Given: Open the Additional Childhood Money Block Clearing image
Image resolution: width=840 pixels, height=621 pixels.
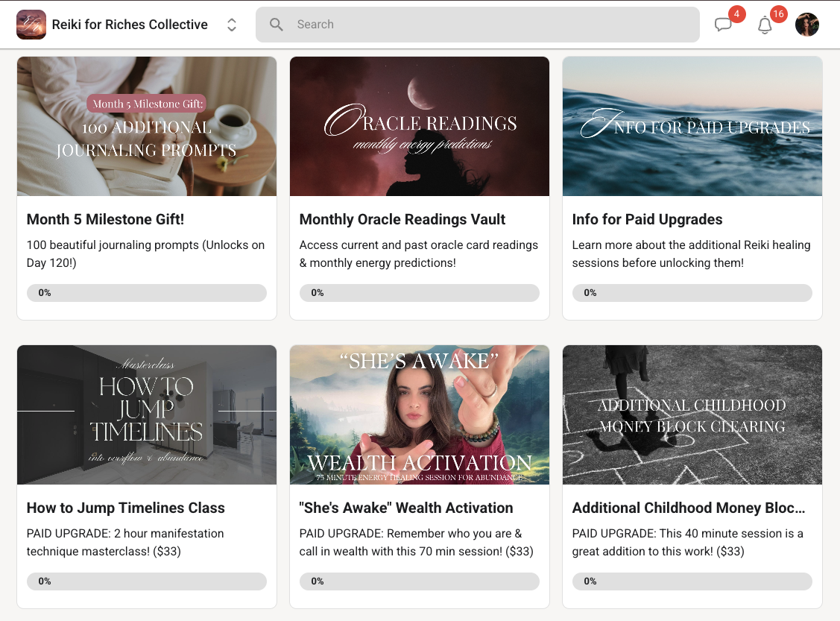Looking at the screenshot, I should pos(692,414).
